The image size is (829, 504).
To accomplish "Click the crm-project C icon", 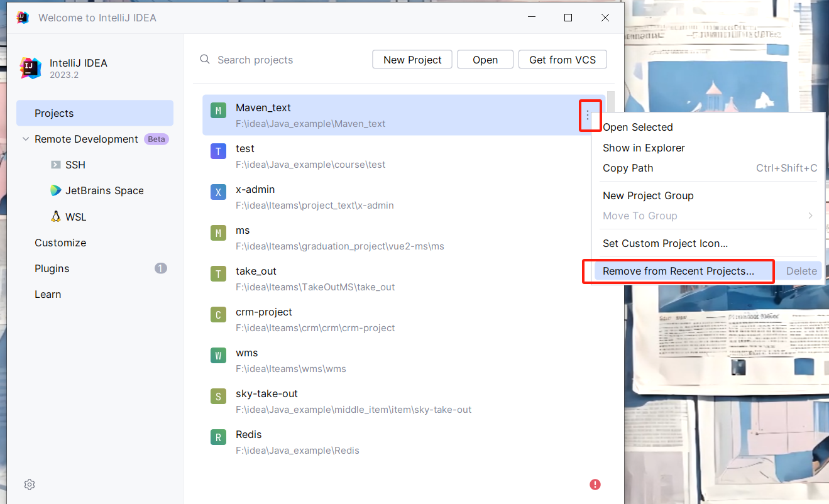I will click(x=218, y=315).
